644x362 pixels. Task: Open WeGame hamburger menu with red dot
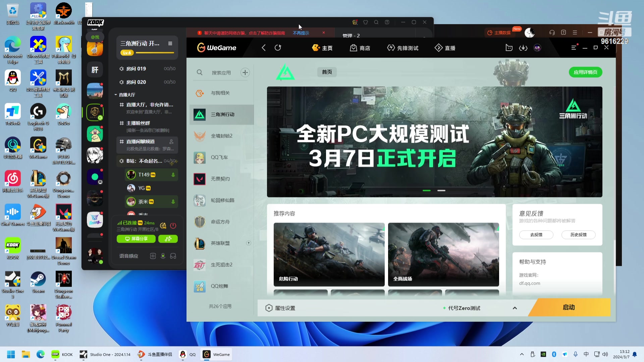point(574,48)
